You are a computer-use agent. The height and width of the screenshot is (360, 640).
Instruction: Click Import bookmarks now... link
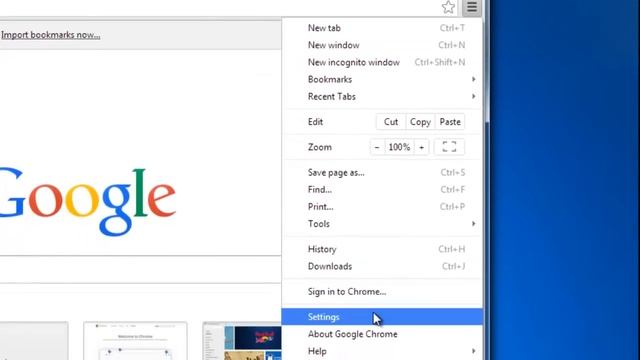(51, 35)
